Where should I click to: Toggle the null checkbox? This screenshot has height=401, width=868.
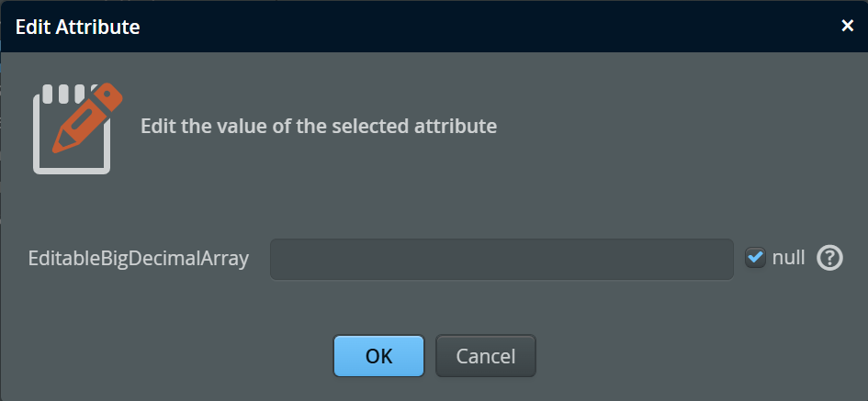coord(755,259)
